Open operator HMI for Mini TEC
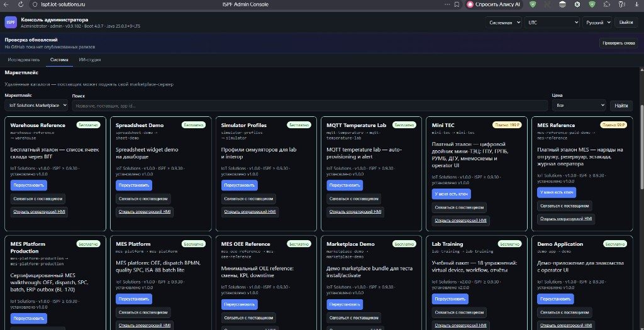 461,221
